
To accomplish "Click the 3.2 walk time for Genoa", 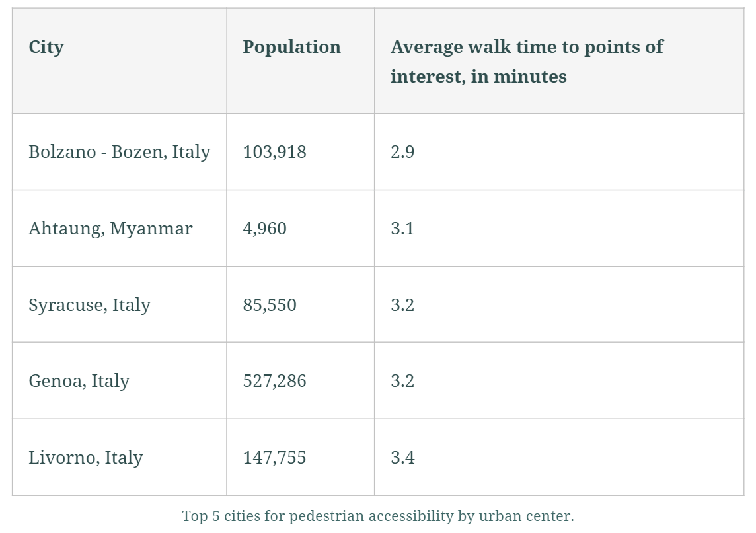I will click(x=402, y=381).
